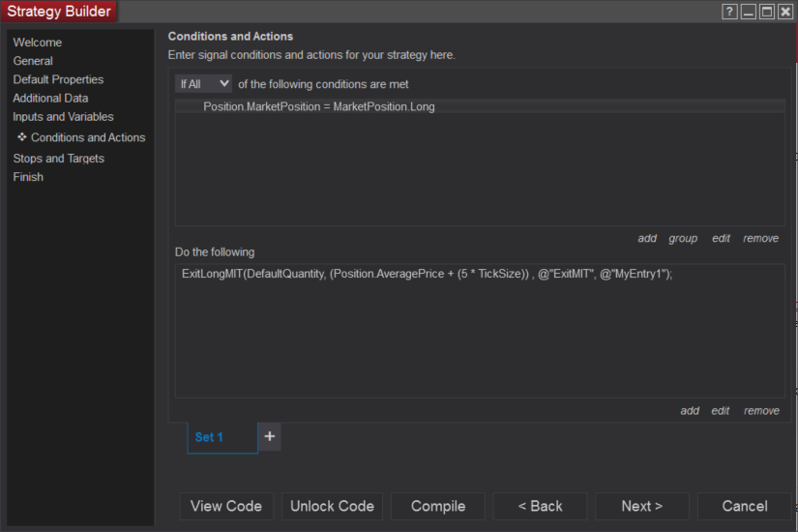Jump to the Finish step
This screenshot has height=532, width=798.
click(x=28, y=177)
